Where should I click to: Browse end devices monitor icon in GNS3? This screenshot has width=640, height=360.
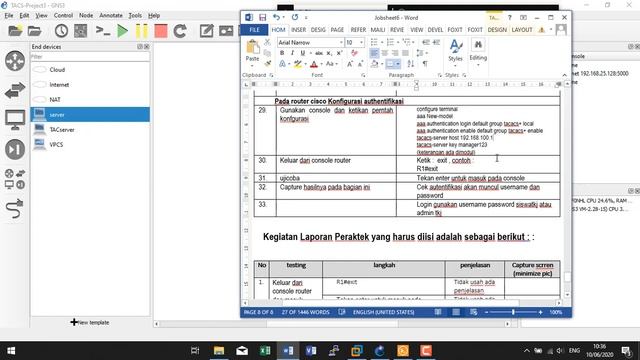(x=15, y=120)
